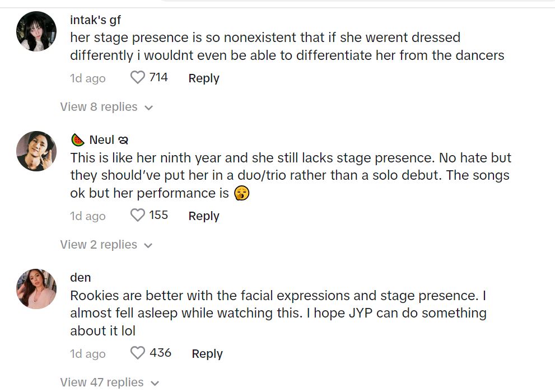Open Neul username link
Image resolution: width=555 pixels, height=392 pixels.
(x=102, y=140)
